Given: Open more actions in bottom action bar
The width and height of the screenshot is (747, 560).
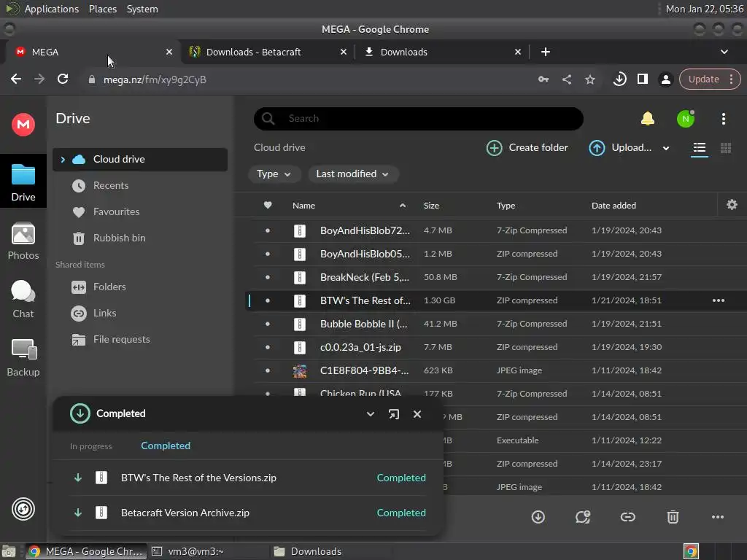Looking at the screenshot, I should (718, 517).
